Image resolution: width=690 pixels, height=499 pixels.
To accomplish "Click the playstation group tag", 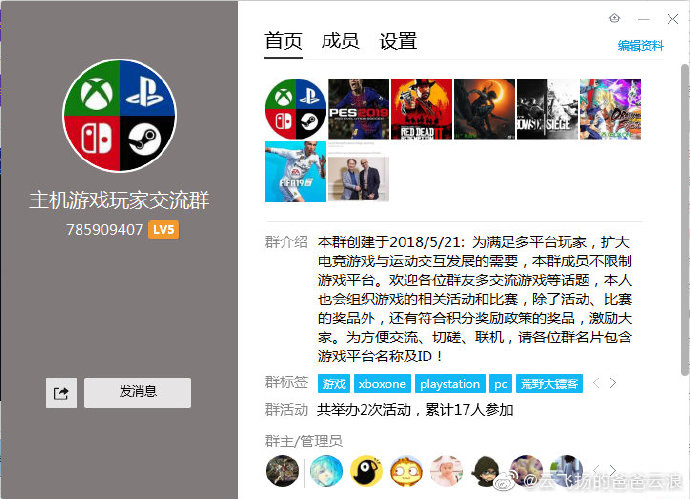I will tap(450, 384).
